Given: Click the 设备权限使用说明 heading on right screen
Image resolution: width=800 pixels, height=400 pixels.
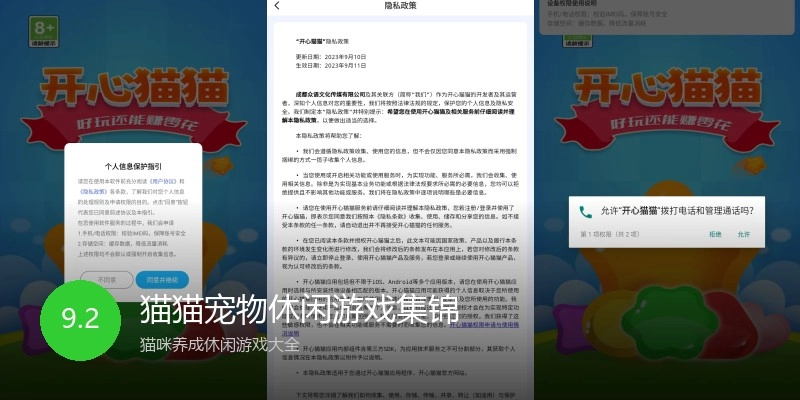Looking at the screenshot, I should click(570, 4).
